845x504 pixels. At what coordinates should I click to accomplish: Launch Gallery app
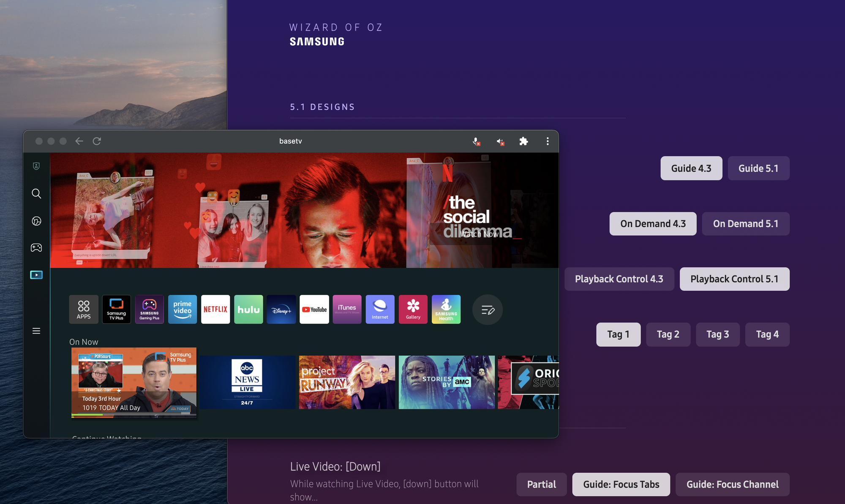(413, 309)
